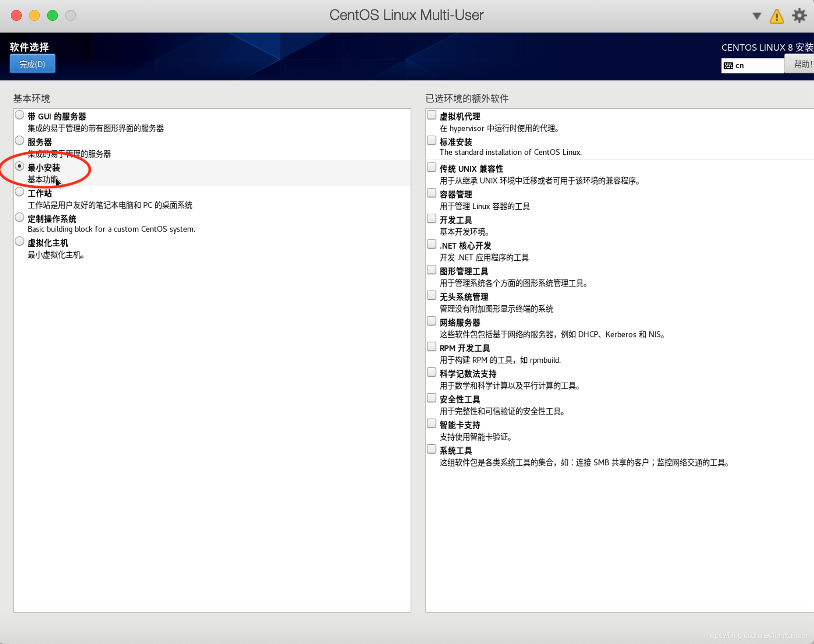The height and width of the screenshot is (644, 814).
Task: Click the 工作站是用户友好的 description text
Action: tap(110, 205)
